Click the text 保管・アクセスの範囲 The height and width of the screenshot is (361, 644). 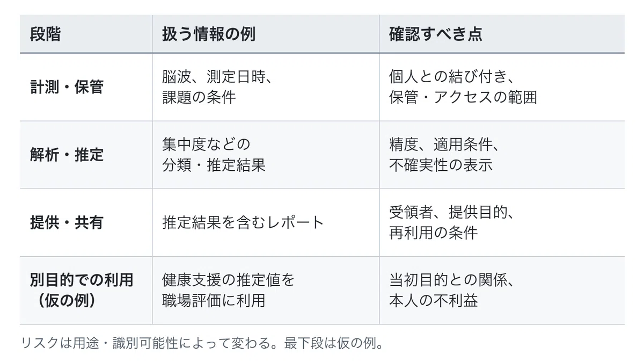[x=463, y=97]
